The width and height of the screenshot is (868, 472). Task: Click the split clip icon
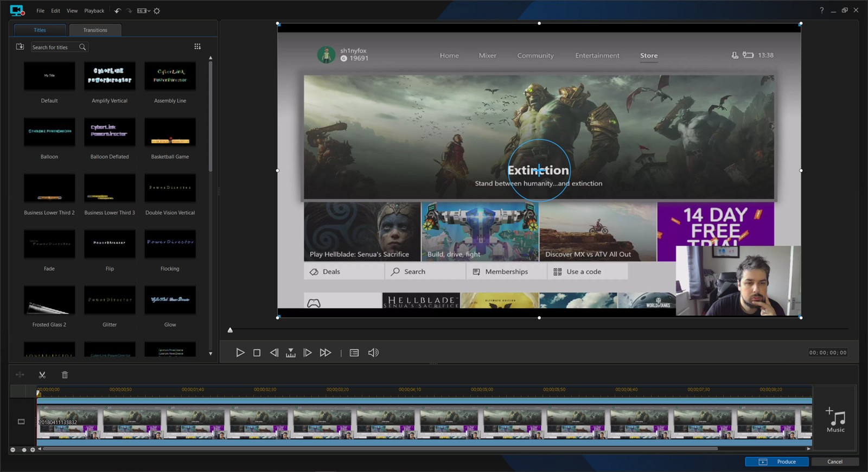[x=20, y=375]
